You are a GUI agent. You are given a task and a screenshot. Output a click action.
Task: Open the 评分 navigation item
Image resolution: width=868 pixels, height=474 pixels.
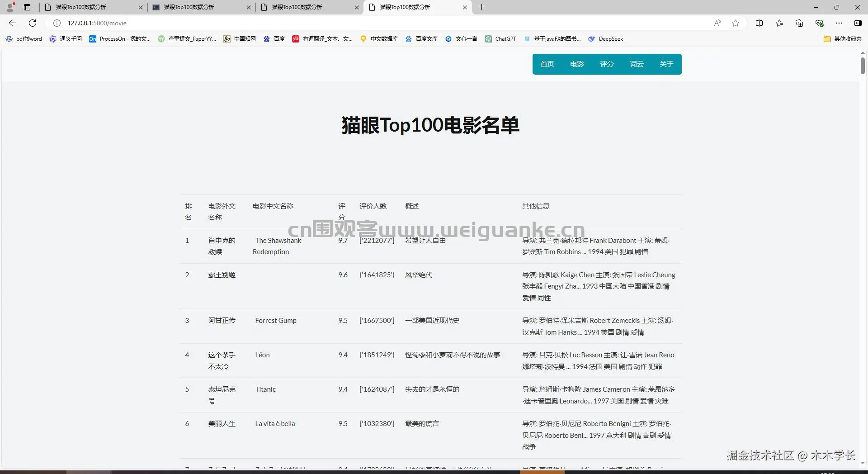607,64
